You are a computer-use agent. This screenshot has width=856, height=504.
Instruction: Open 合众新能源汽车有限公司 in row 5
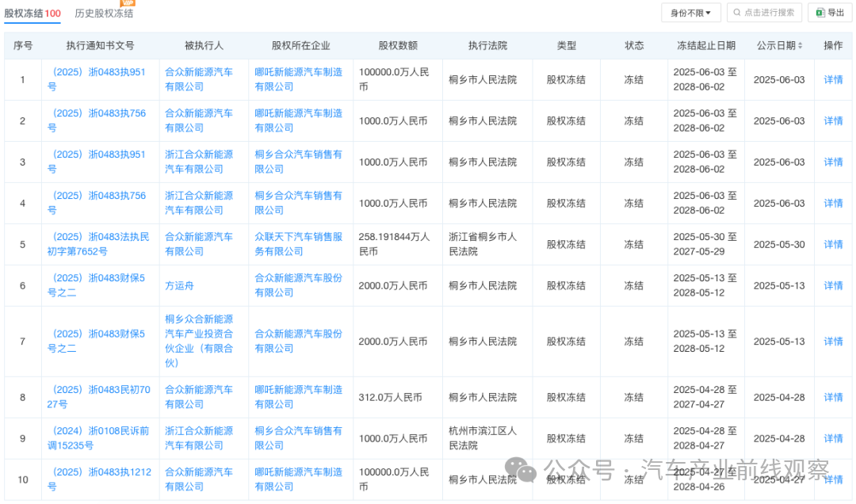(199, 245)
